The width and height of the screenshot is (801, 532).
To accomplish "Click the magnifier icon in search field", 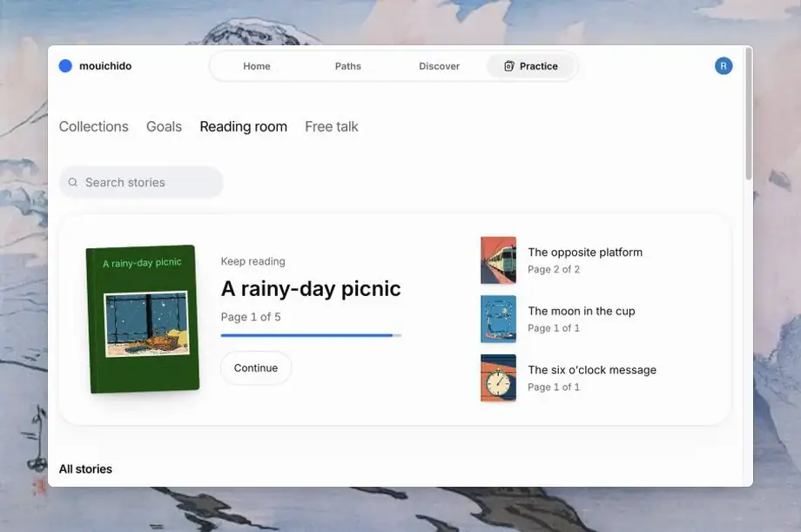I will click(x=73, y=183).
